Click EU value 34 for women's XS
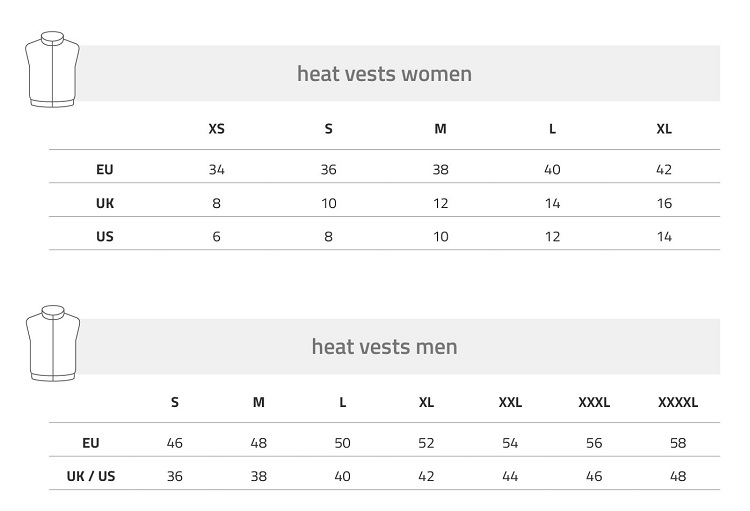Viewport: 750px width, 511px height. (x=216, y=170)
